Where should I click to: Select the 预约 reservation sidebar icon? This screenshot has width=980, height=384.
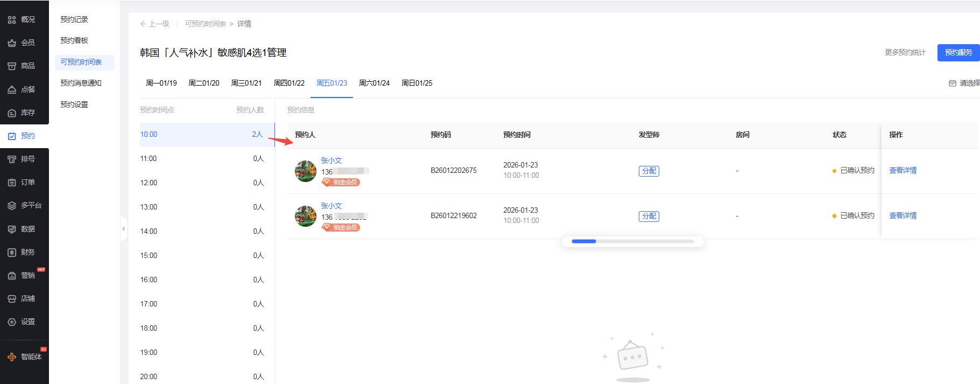click(12, 136)
